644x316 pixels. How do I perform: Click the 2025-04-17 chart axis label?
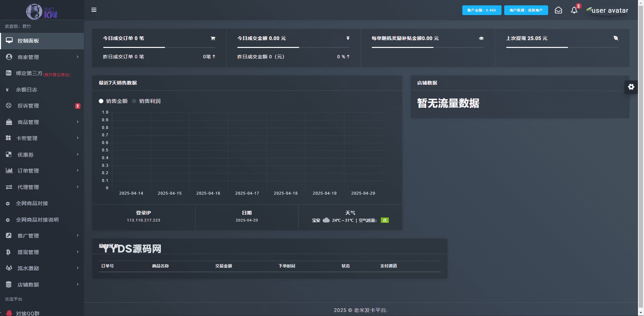click(247, 193)
